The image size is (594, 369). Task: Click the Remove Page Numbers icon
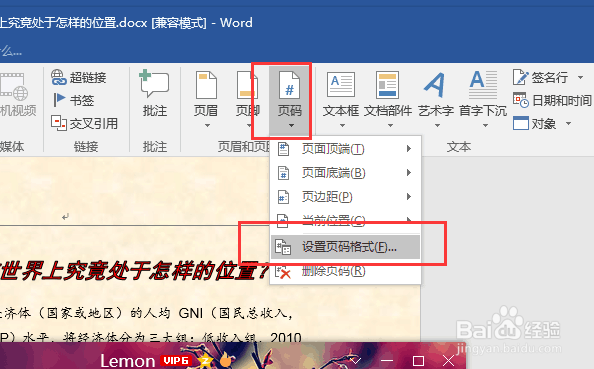pyautogui.click(x=283, y=272)
